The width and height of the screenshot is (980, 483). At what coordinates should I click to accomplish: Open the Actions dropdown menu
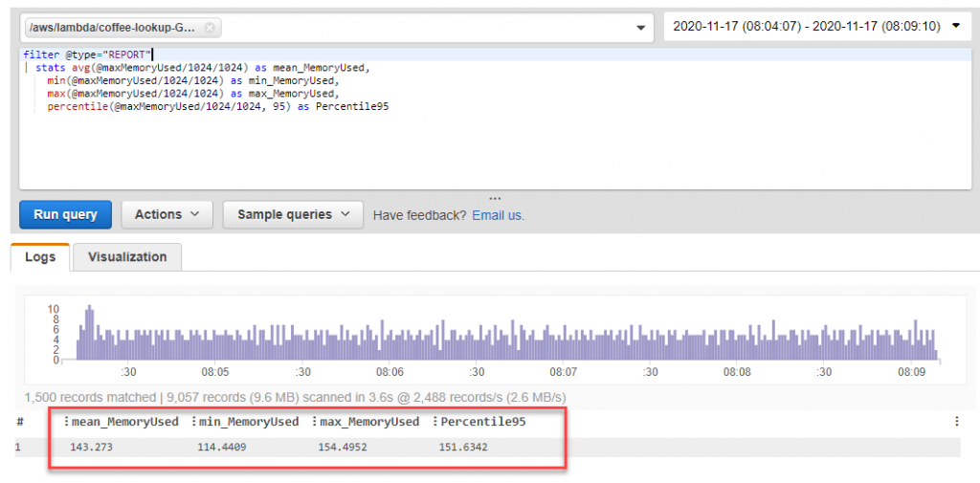167,214
